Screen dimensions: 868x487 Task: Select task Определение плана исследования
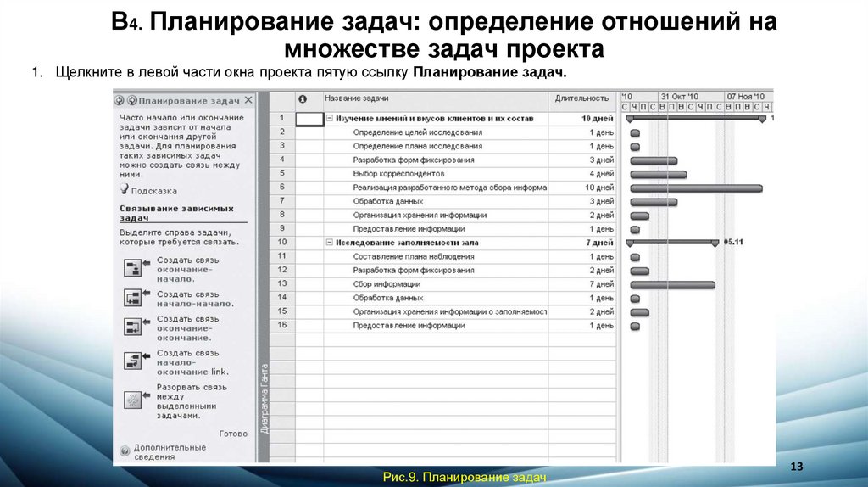(417, 146)
